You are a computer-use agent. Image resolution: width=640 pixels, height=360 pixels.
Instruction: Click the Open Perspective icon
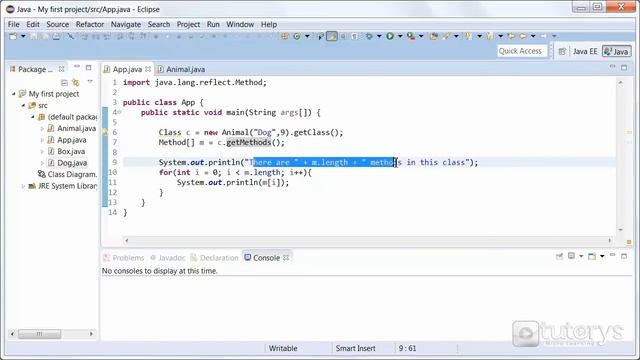click(562, 51)
